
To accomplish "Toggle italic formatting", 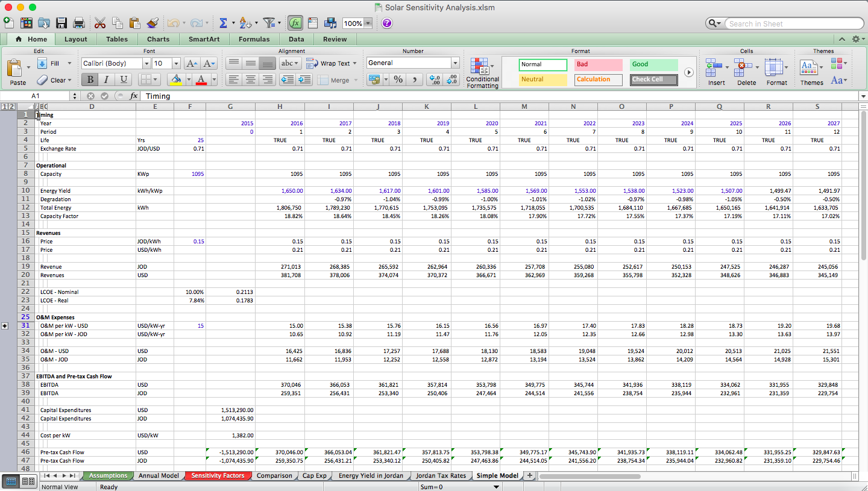I will click(105, 79).
